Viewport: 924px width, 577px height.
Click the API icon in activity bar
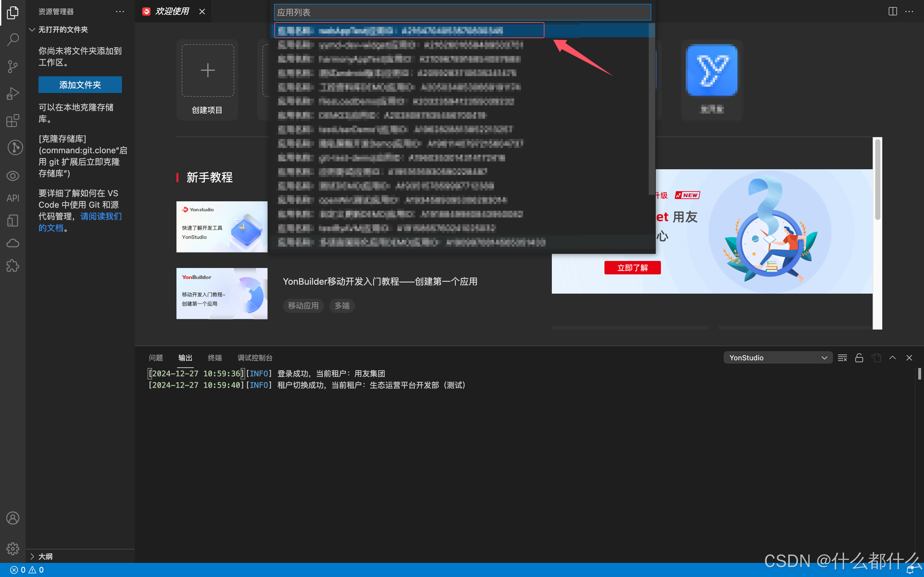click(x=13, y=198)
